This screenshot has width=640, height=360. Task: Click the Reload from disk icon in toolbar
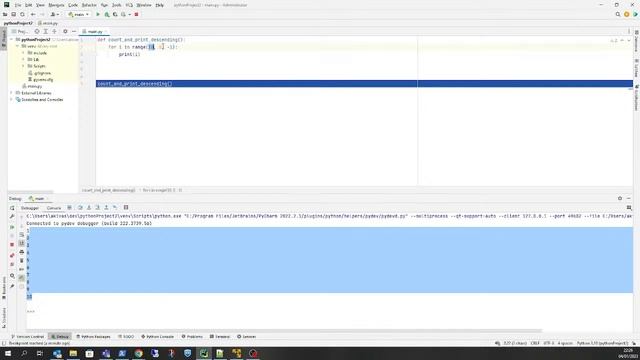click(22, 14)
